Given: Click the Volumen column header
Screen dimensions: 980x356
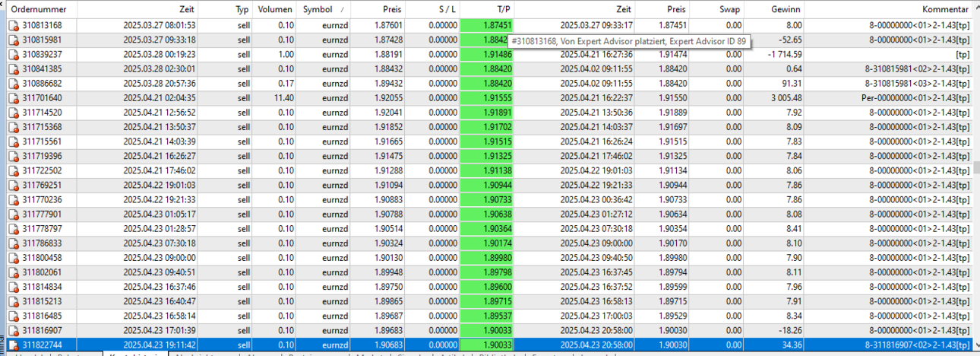Looking at the screenshot, I should click(275, 10).
